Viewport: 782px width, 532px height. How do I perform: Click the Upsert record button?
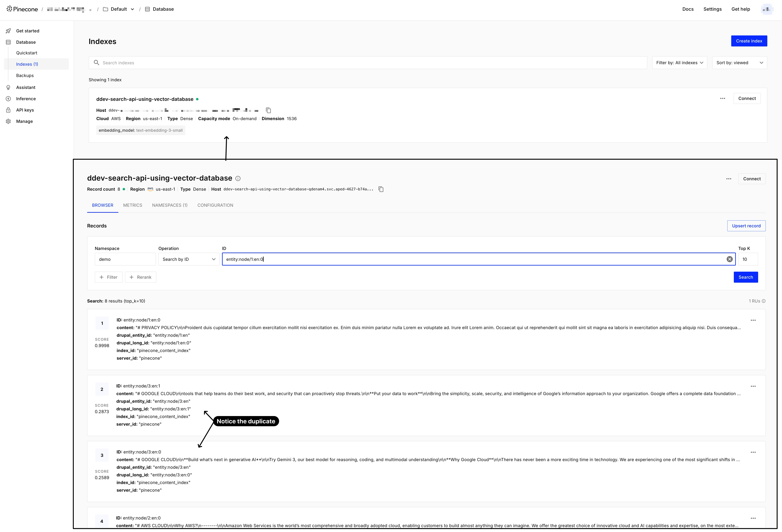(746, 226)
